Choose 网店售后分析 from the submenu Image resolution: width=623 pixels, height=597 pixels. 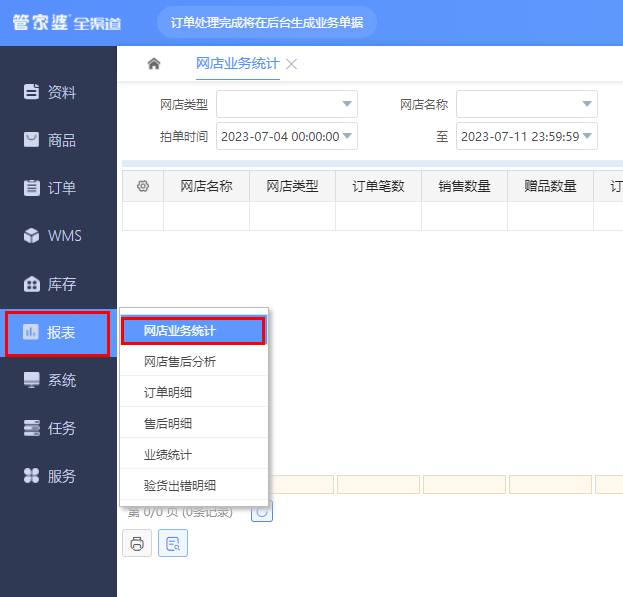193,361
